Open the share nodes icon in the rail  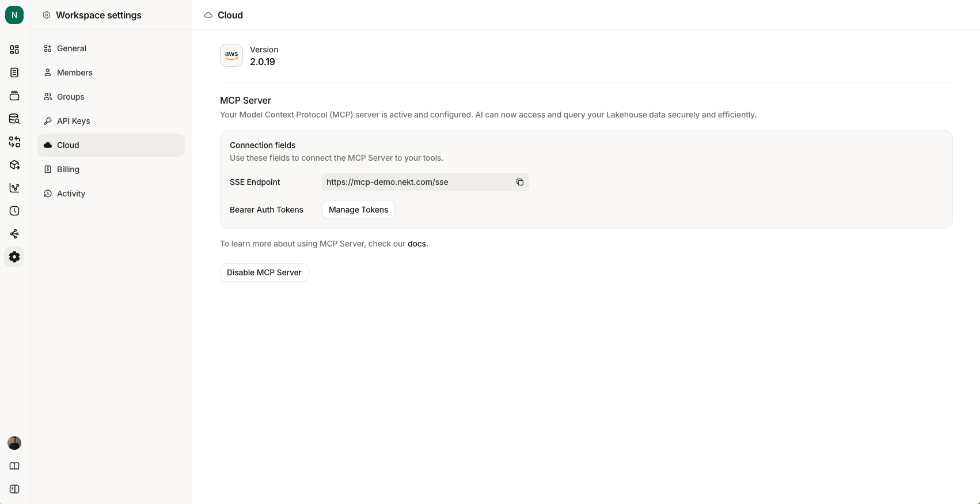coord(14,234)
